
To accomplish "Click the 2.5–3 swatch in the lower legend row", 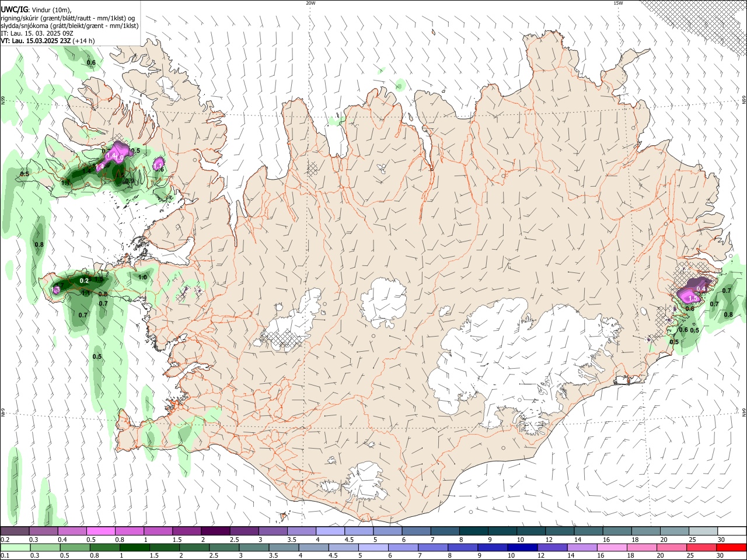I will pos(225,547).
